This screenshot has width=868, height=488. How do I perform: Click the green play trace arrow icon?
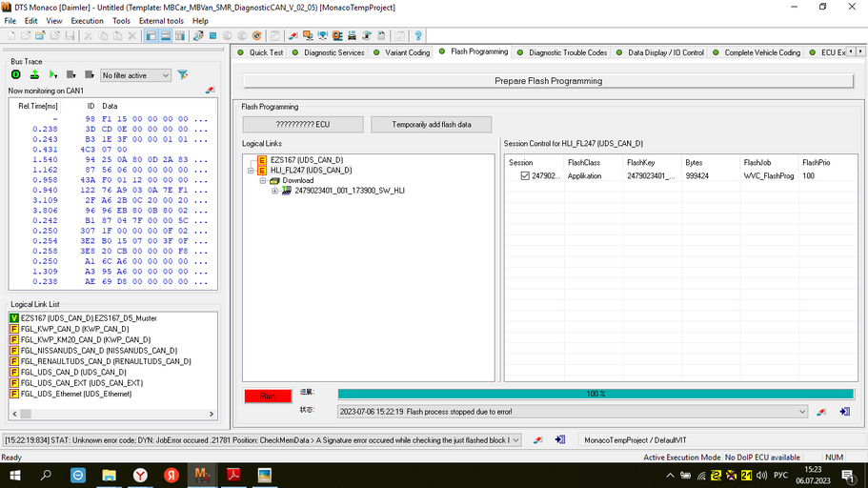click(x=53, y=74)
